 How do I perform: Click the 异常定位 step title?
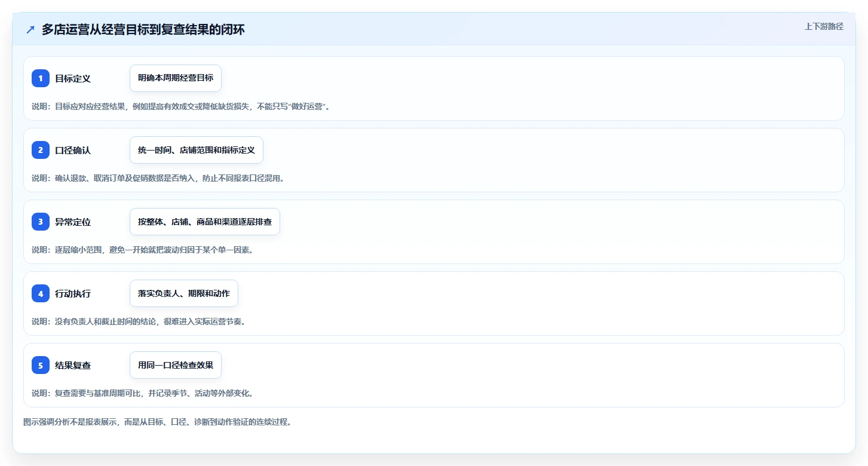pyautogui.click(x=73, y=222)
